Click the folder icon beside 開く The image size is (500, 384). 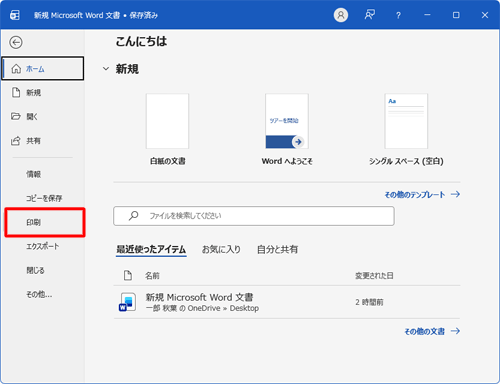point(16,116)
